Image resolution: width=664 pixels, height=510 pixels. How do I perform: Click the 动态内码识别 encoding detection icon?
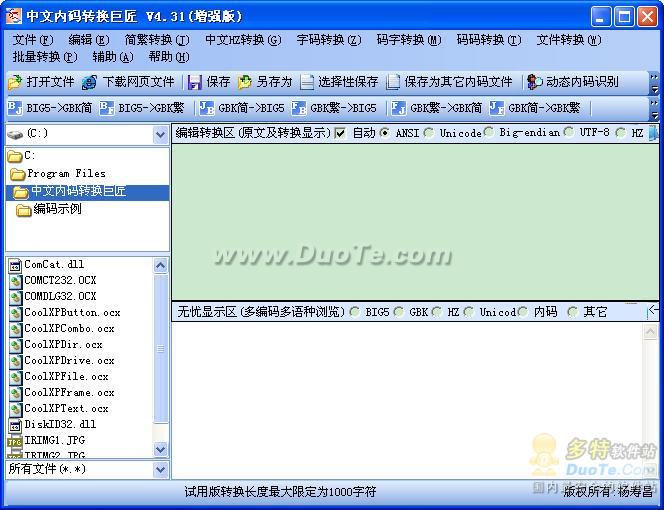[x=535, y=82]
